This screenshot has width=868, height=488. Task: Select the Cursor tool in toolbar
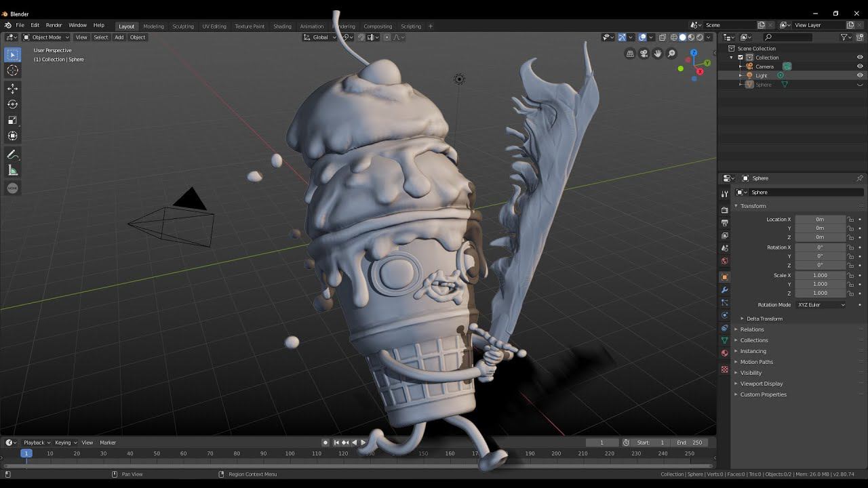pyautogui.click(x=12, y=70)
